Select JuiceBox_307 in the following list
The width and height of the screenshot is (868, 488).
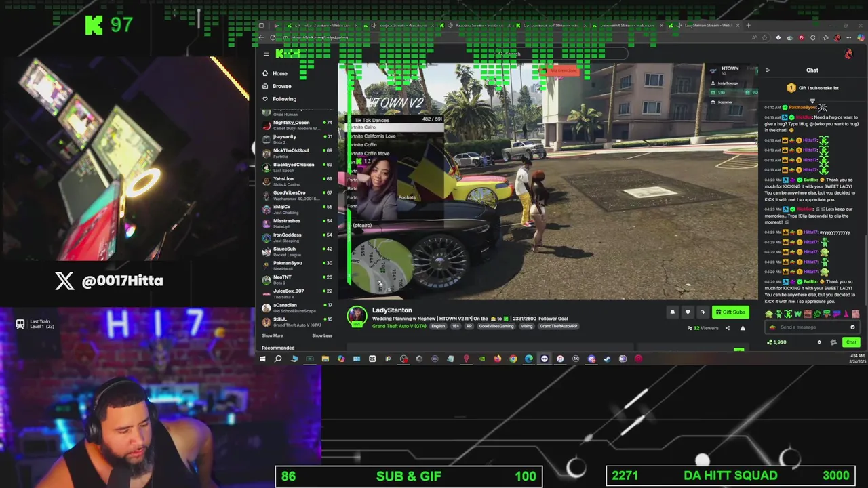pos(298,293)
